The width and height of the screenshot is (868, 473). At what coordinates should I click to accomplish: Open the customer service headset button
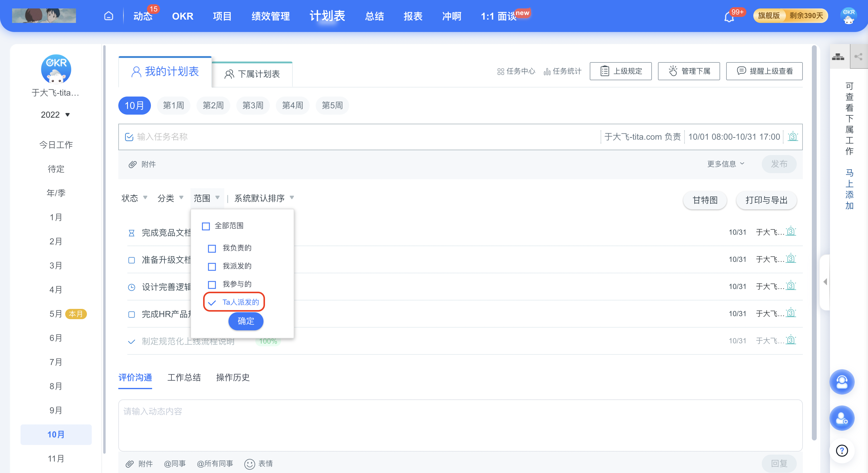[x=842, y=382]
